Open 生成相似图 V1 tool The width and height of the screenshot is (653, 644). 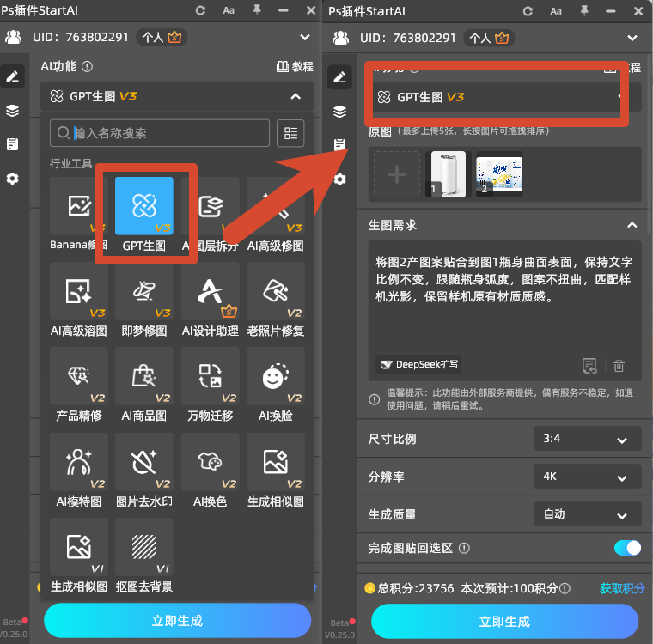click(x=79, y=547)
